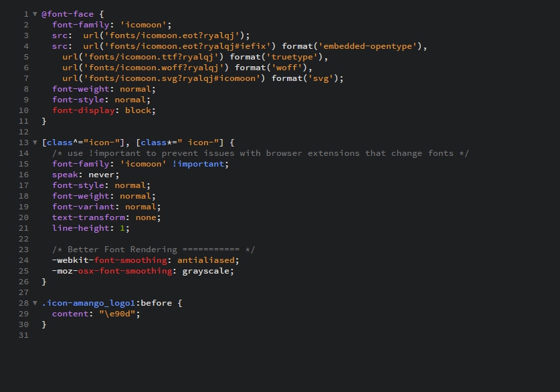Click the -webkit-font-smoothing property

pos(109,260)
